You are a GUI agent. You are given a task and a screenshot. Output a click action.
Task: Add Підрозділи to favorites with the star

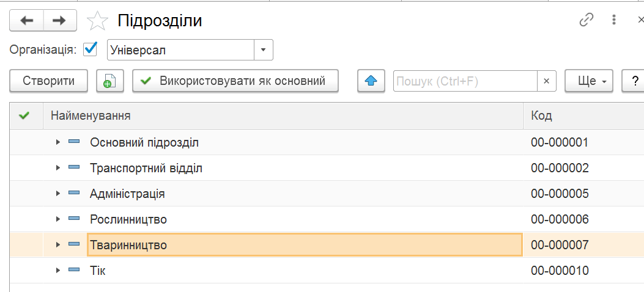pyautogui.click(x=97, y=21)
